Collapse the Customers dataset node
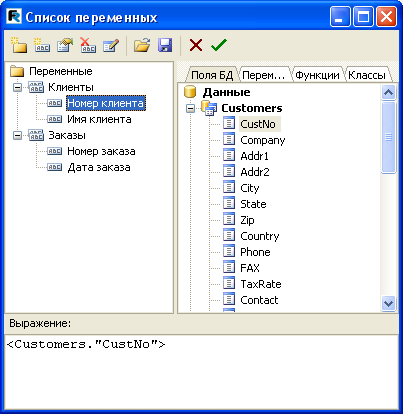Viewport: 403px width, 414px height. coord(190,108)
